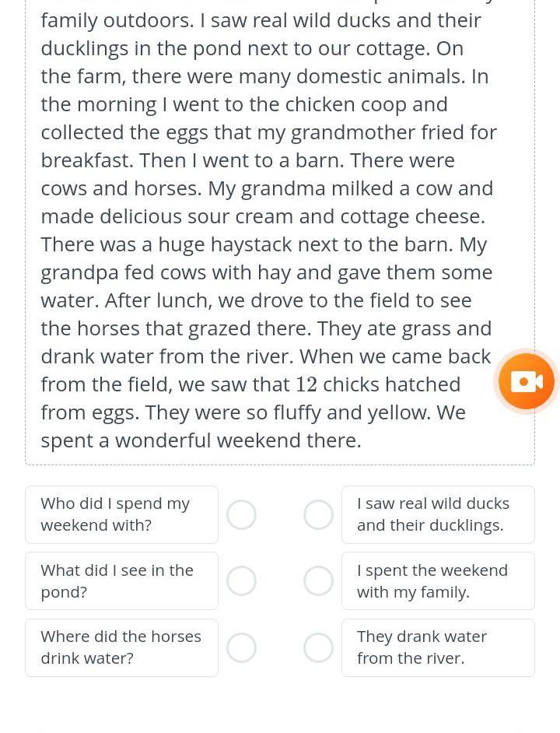Click the word 'ducklings' in the reading passage
The width and height of the screenshot is (560, 733).
coord(84,49)
